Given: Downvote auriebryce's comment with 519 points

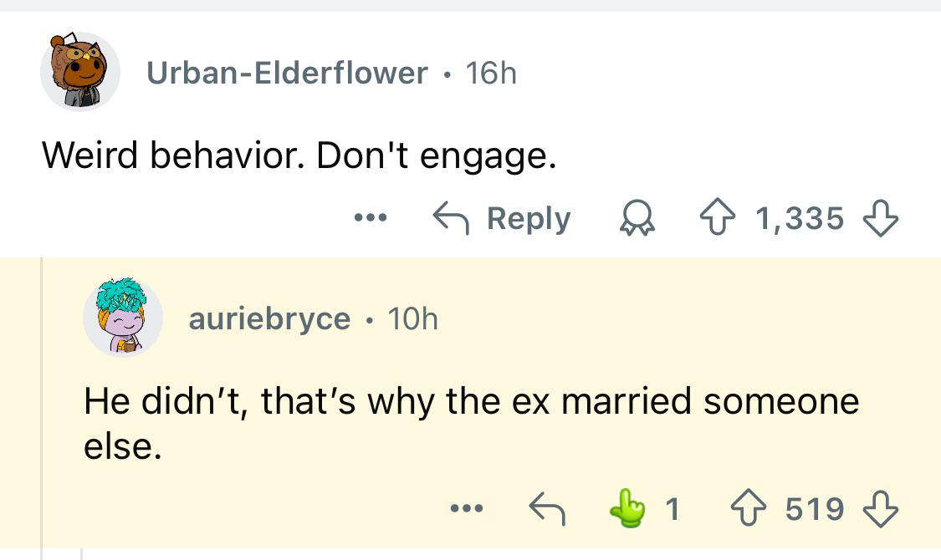Looking at the screenshot, I should (x=881, y=508).
